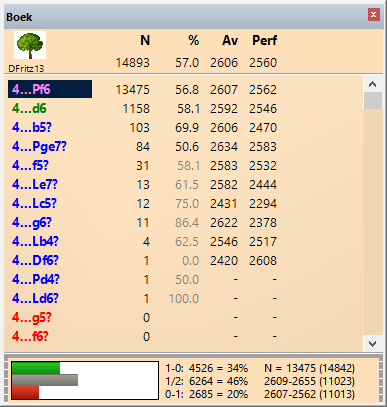Click the scrollbar up arrow
387x407 pixels.
(372, 84)
